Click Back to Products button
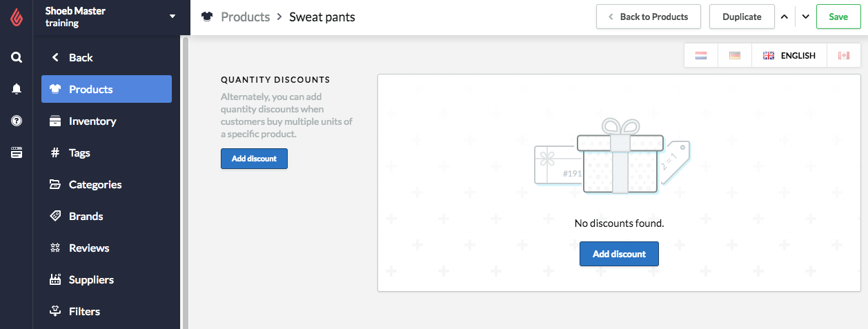Screen dimensions: 868x329 649,17
